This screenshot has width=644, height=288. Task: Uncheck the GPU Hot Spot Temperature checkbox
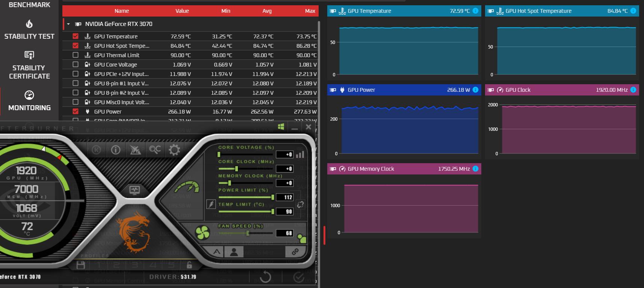[76, 46]
